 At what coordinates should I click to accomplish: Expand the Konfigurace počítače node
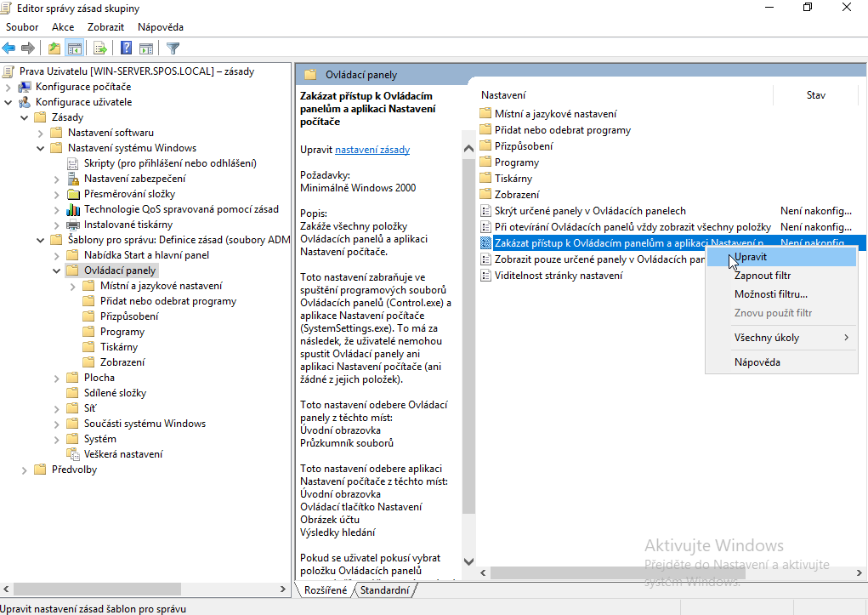coord(9,87)
